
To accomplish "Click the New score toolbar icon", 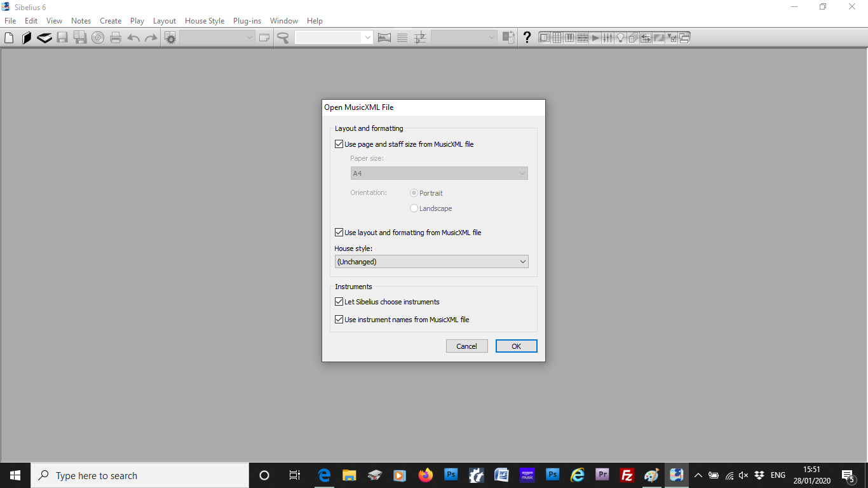I will 9,37.
